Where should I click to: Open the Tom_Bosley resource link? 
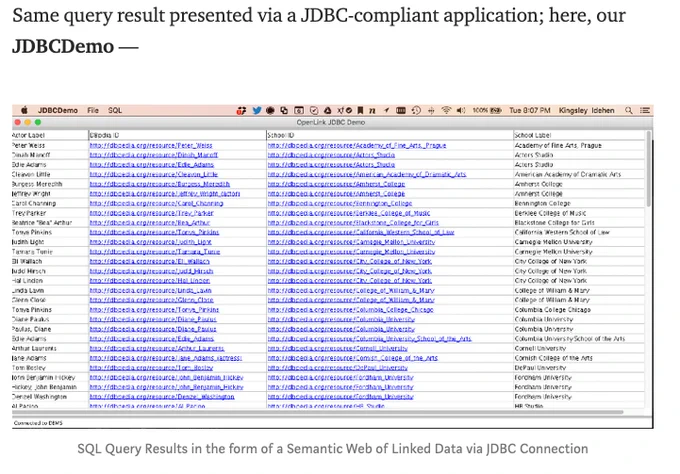click(x=151, y=368)
